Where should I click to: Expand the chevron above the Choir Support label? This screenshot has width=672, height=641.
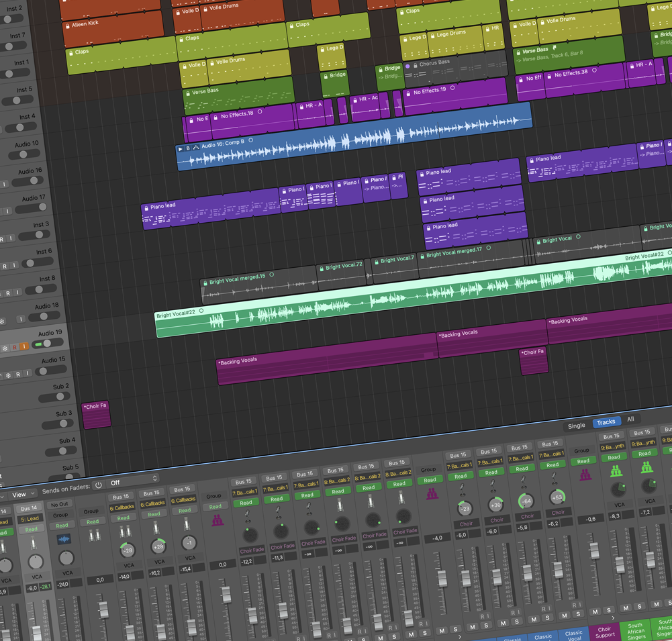613,618
